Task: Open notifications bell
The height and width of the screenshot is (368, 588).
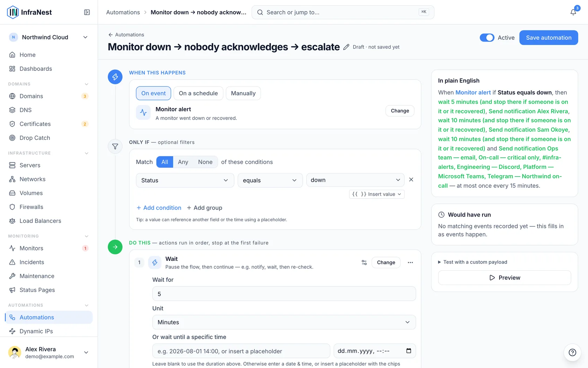Action: tap(573, 12)
